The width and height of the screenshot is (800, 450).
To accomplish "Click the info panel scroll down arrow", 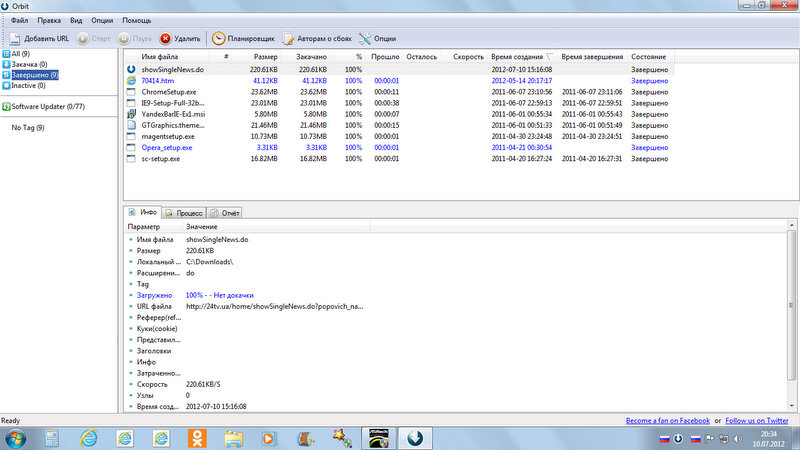I will 792,406.
